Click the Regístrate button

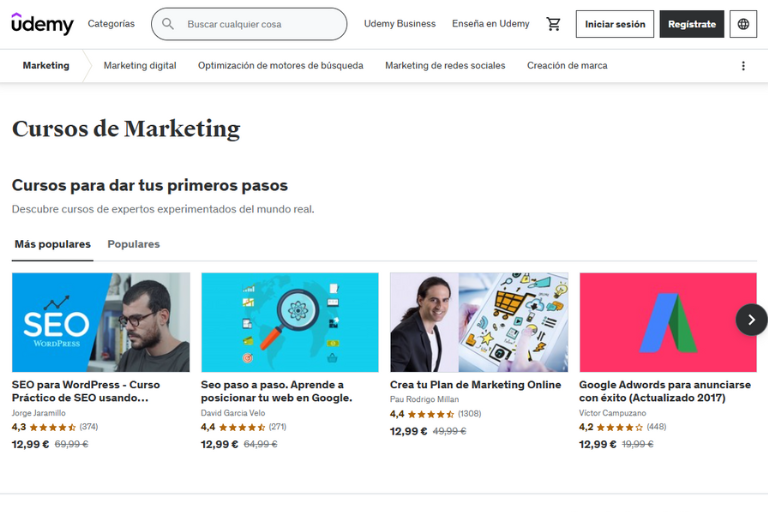tap(692, 24)
